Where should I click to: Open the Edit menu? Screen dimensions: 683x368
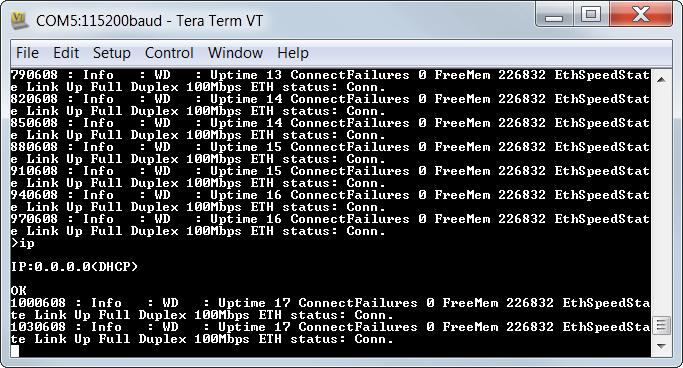click(x=66, y=53)
